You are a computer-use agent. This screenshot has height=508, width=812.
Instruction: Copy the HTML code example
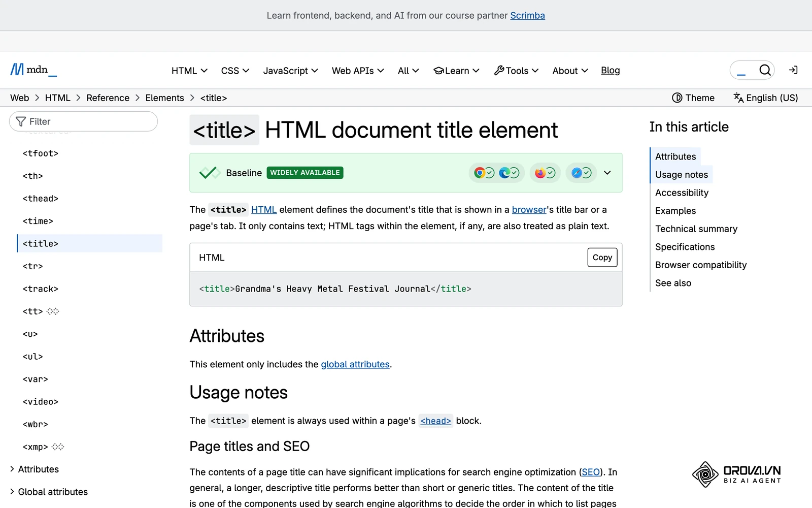click(x=602, y=258)
